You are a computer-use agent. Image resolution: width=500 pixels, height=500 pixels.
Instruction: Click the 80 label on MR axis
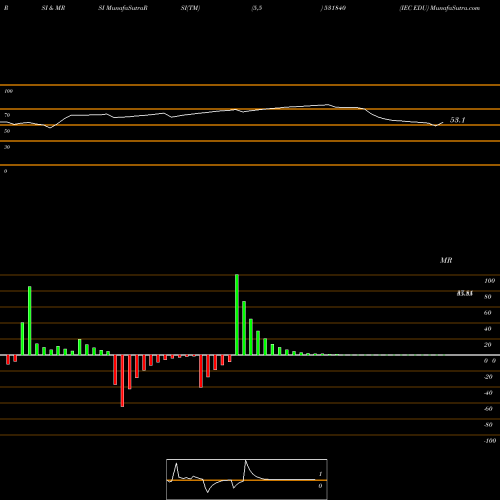[488, 297]
